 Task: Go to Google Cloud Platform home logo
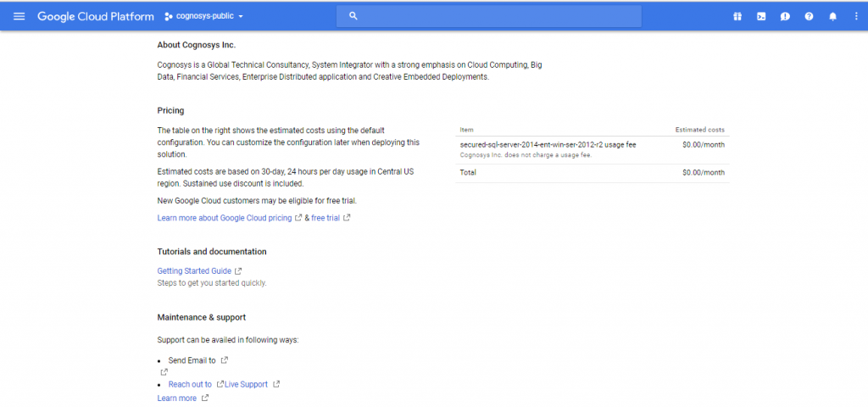pos(95,16)
